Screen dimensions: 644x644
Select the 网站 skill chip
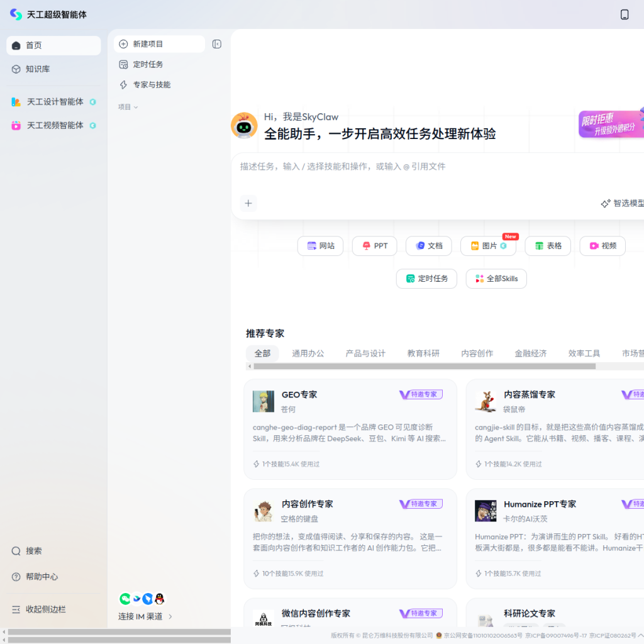coord(320,246)
